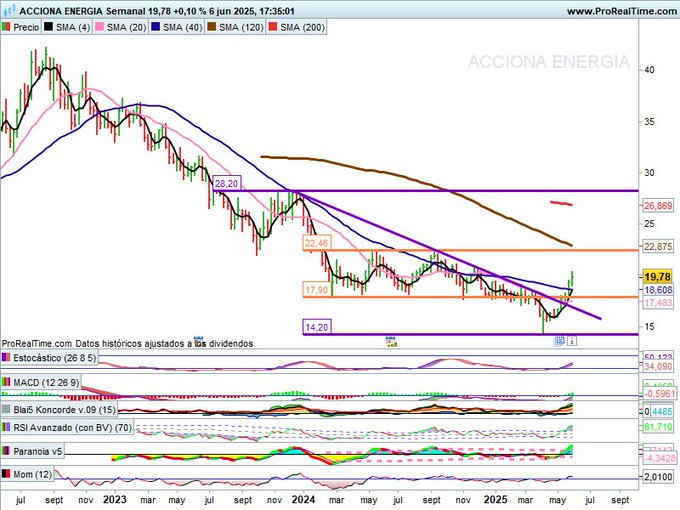Open the Precio legend settings
The height and width of the screenshot is (510, 680).
click(x=26, y=27)
